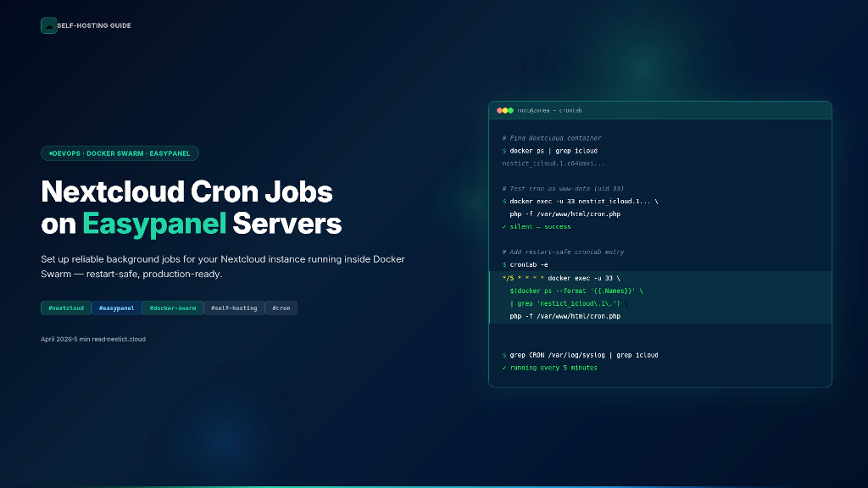
Task: Click the yellow terminal window dot
Action: point(505,111)
